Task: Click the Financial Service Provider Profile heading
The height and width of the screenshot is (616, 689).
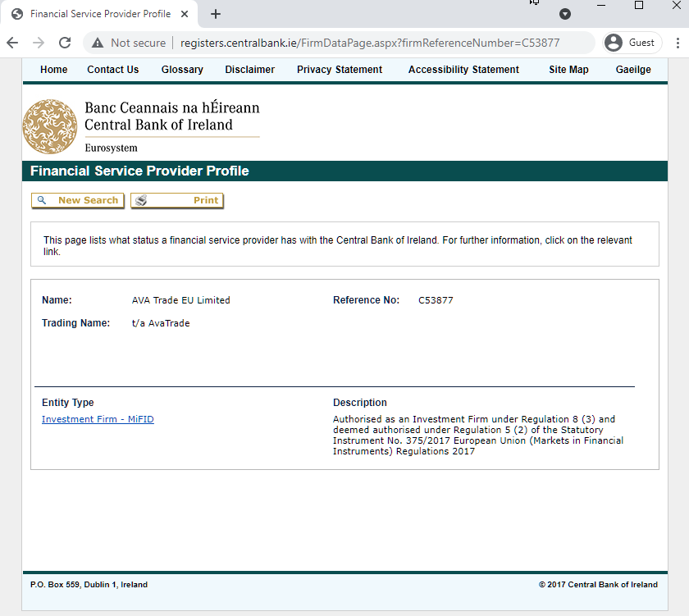Action: coord(139,171)
